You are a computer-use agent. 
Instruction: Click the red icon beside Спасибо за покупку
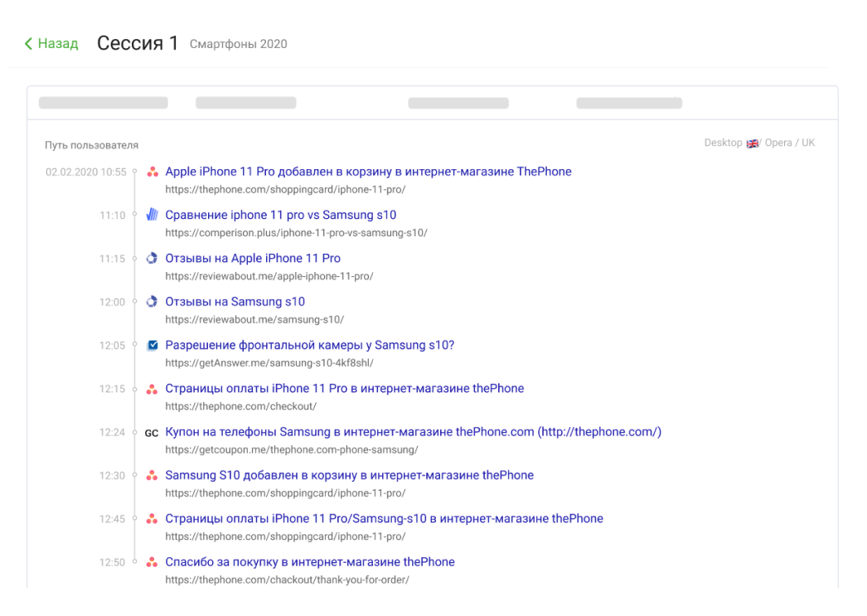152,562
